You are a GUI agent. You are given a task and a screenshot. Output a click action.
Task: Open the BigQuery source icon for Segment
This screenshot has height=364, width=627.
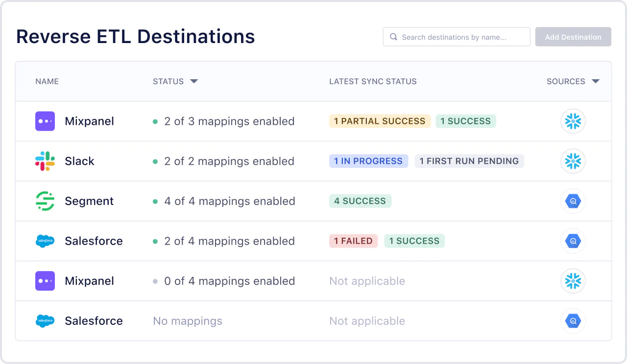point(573,201)
